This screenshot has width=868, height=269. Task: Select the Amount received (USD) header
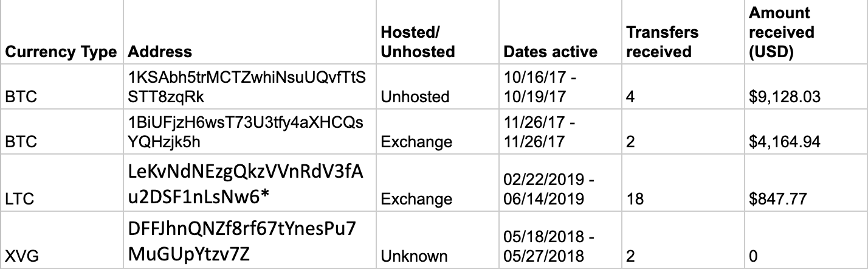pyautogui.click(x=781, y=32)
